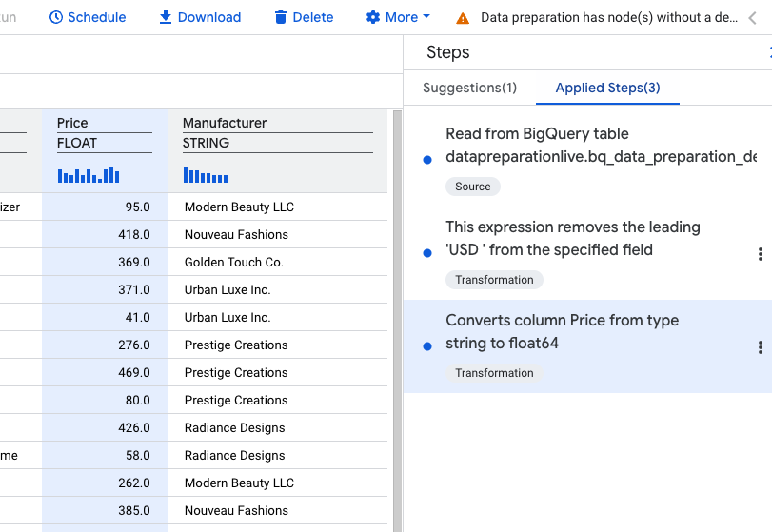
Task: Collapse the Steps panel using the blue arrow
Action: 768,53
